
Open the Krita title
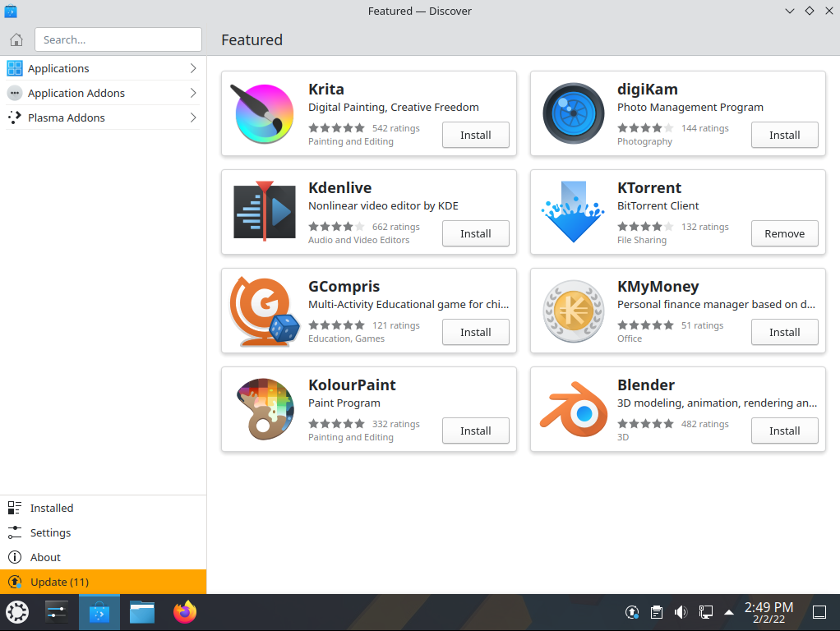pyautogui.click(x=325, y=89)
